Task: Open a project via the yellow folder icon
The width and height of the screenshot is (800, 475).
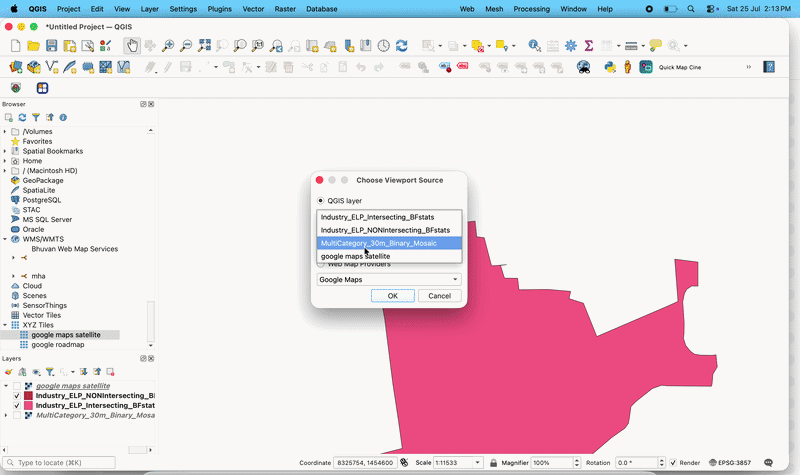Action: tap(33, 46)
